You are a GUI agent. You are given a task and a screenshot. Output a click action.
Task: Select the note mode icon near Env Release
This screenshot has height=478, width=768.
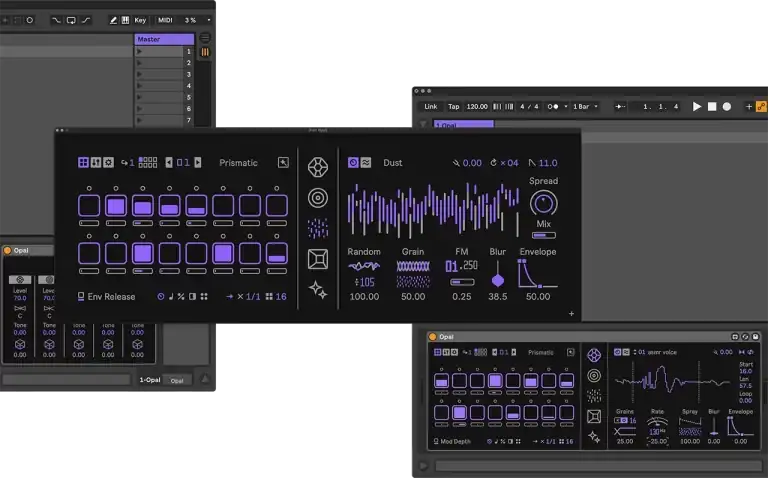pos(171,296)
